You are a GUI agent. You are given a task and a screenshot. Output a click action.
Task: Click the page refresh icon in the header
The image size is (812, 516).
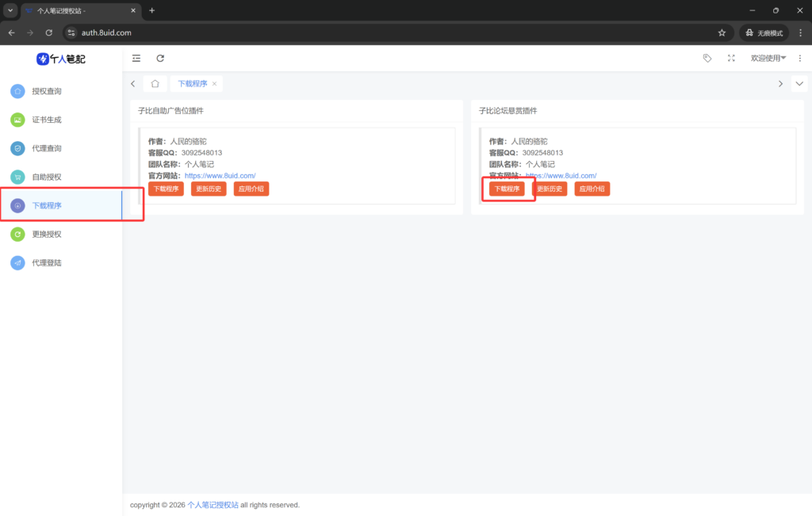(160, 59)
